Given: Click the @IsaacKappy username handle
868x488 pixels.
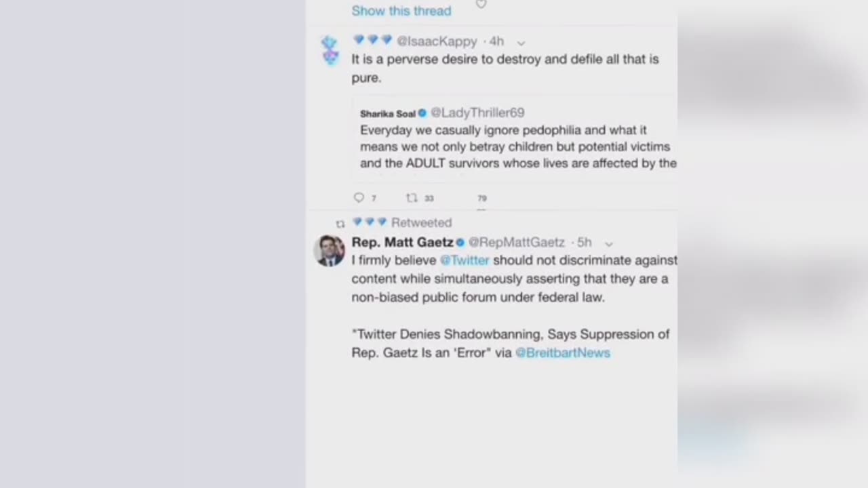Looking at the screenshot, I should click(437, 41).
